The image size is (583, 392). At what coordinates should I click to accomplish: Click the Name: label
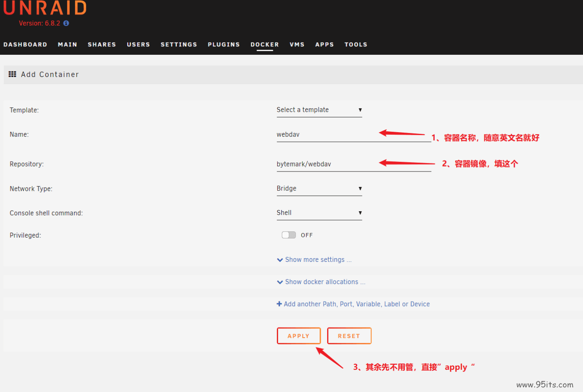pos(19,134)
